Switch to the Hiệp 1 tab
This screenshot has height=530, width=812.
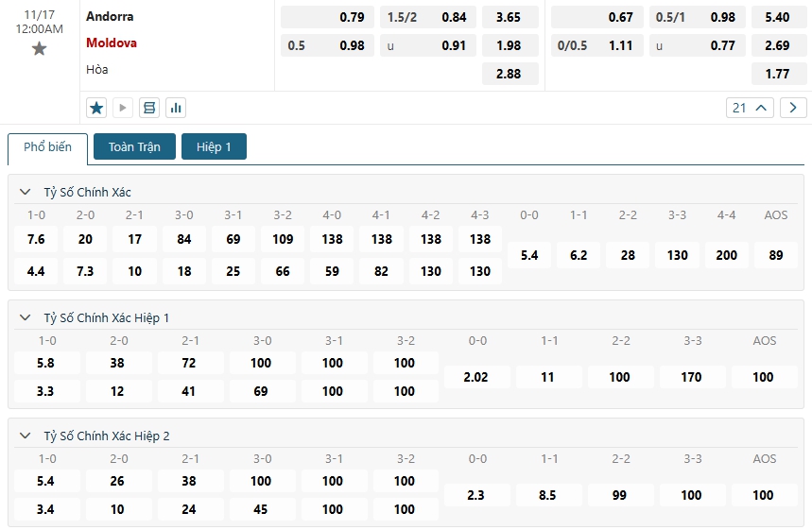pyautogui.click(x=214, y=146)
